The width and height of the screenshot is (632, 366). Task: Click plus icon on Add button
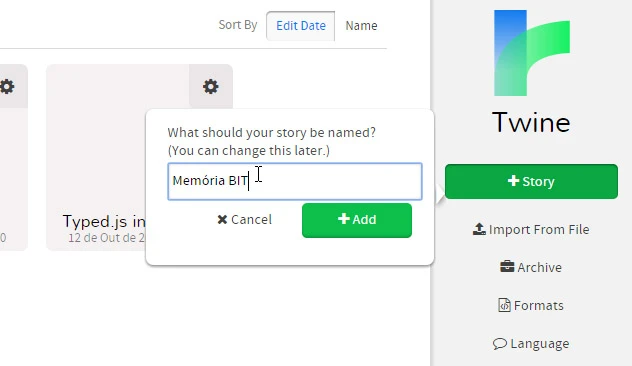[343, 219]
